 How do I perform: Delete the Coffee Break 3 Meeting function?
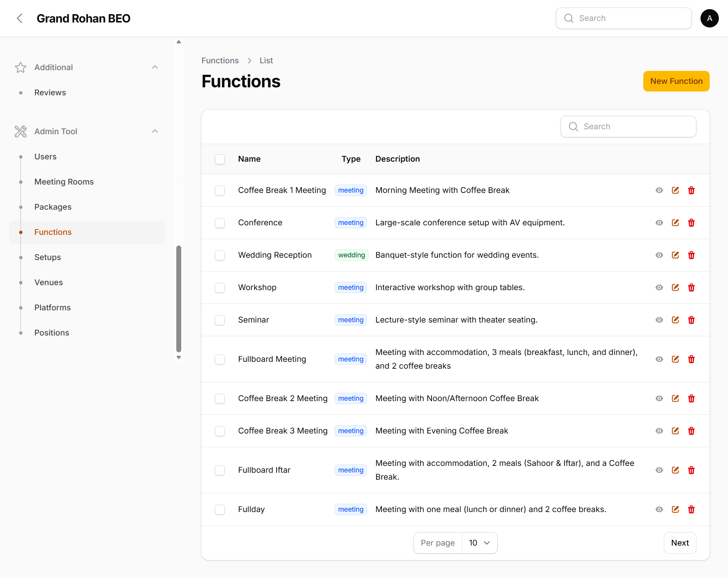point(691,431)
